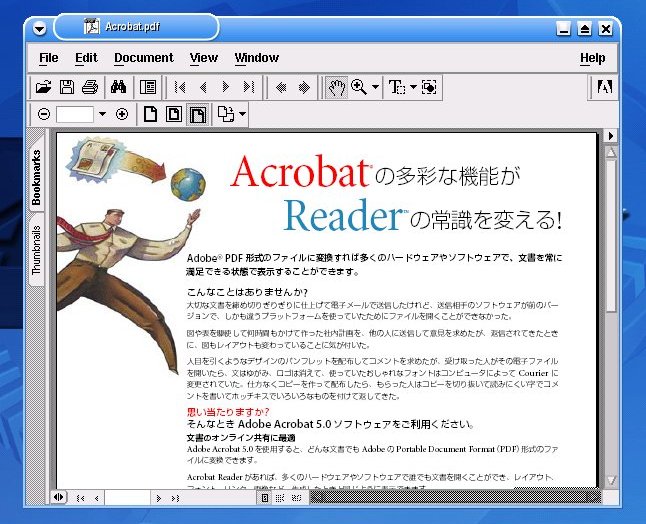This screenshot has height=524, width=646.
Task: Click the zoom percentage input field
Action: click(75, 114)
